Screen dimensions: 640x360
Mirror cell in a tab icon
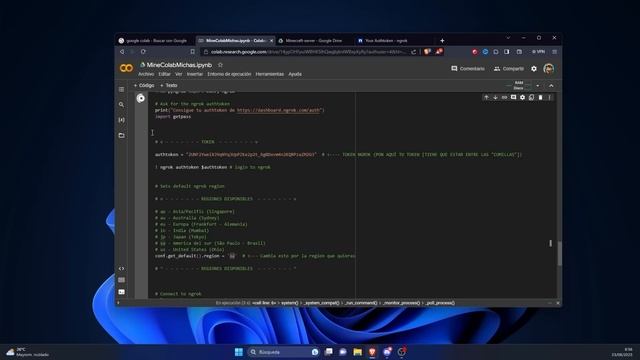pos(531,98)
